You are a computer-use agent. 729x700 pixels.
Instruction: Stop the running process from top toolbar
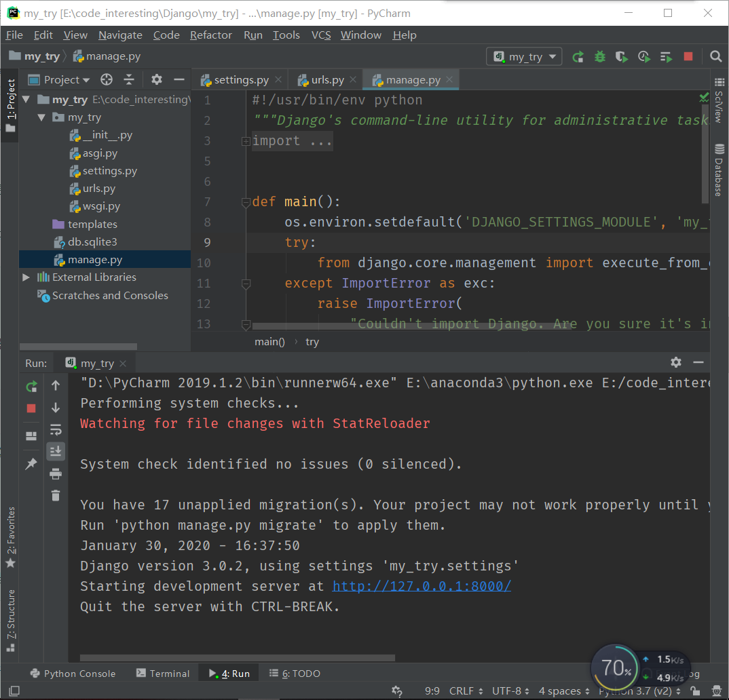688,57
